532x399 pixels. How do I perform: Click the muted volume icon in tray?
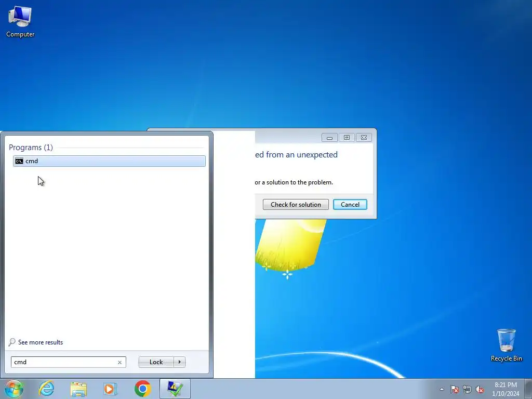480,389
